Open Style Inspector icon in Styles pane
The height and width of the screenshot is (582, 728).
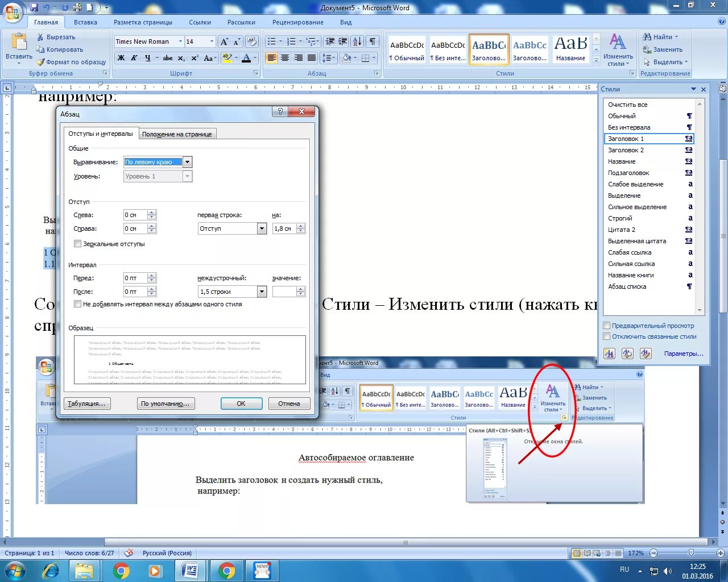tap(627, 354)
